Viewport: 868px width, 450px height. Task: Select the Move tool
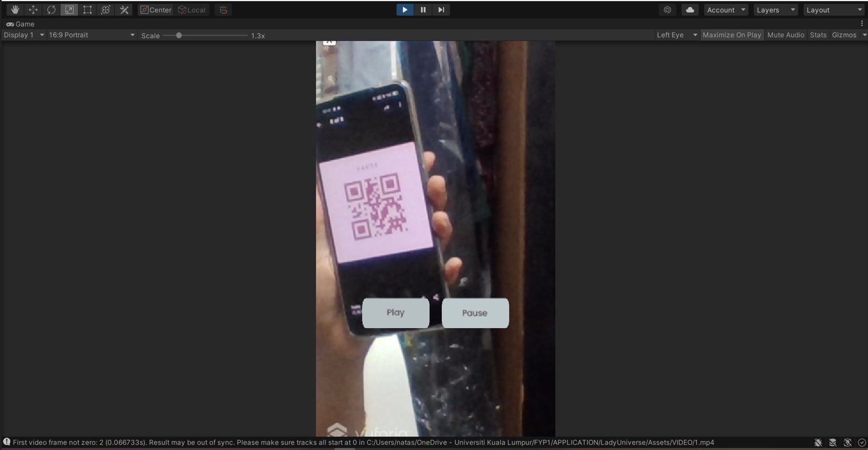pos(33,10)
